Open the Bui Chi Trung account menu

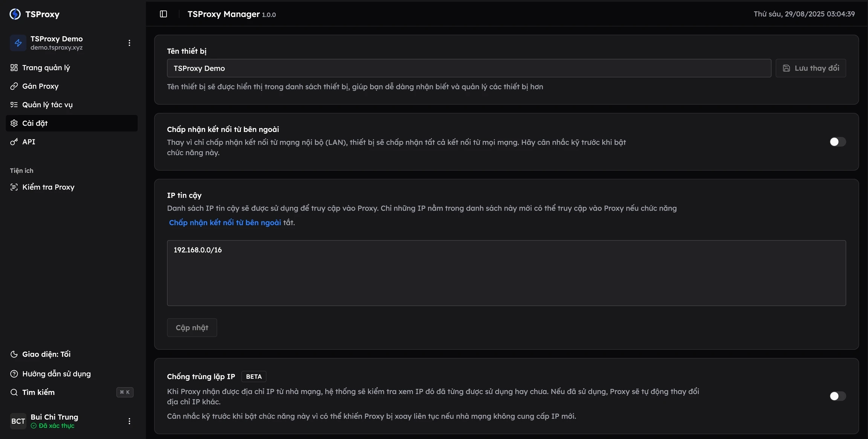pos(129,421)
